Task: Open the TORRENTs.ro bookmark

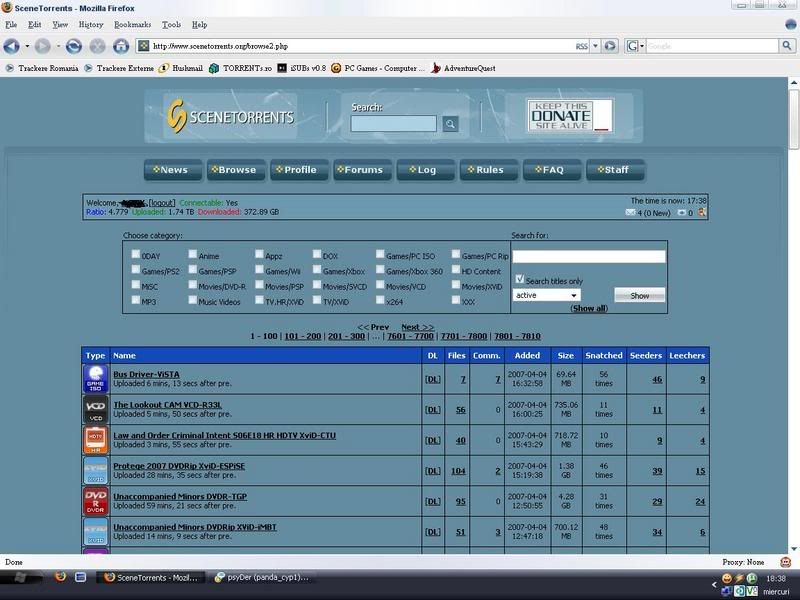Action: pos(241,68)
